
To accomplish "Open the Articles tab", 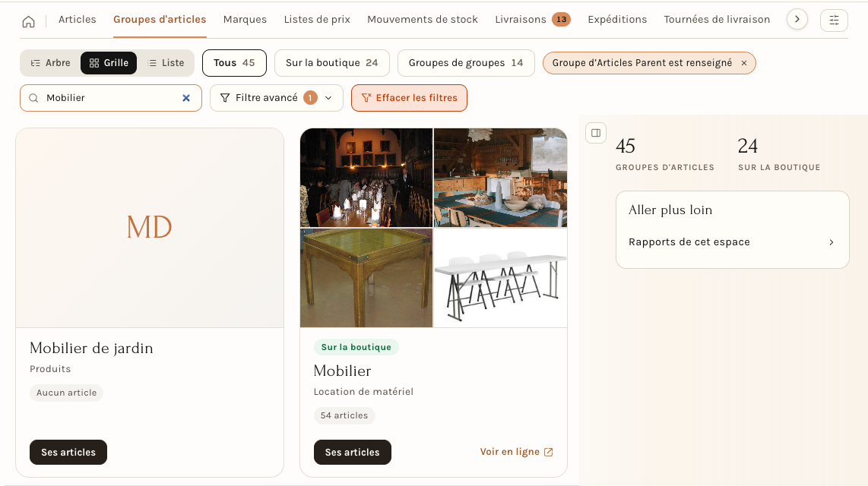I will click(77, 19).
